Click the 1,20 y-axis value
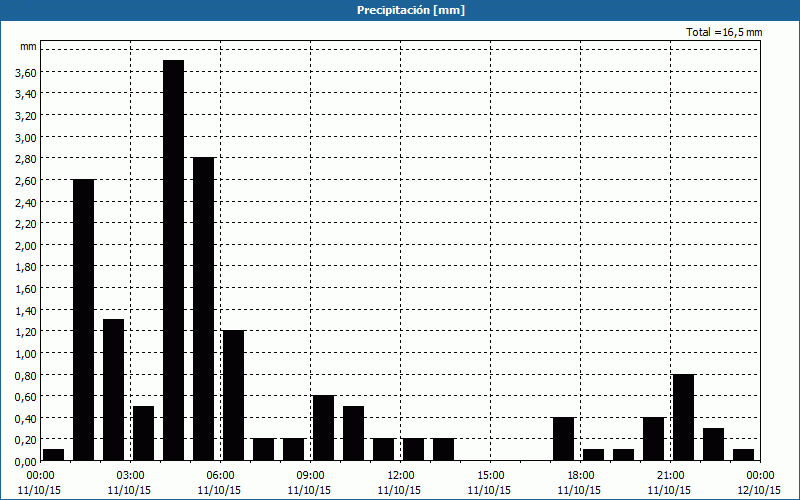This screenshot has width=800, height=500. click(26, 333)
